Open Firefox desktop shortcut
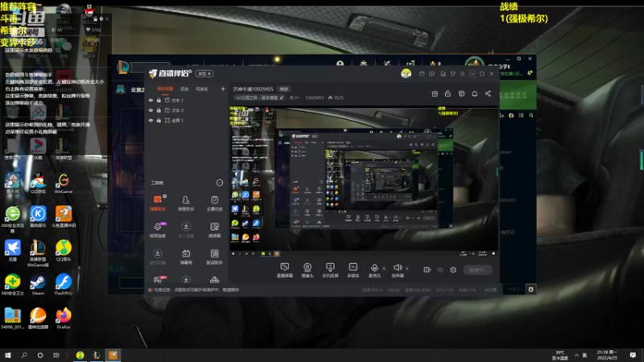The image size is (644, 362). 64,319
